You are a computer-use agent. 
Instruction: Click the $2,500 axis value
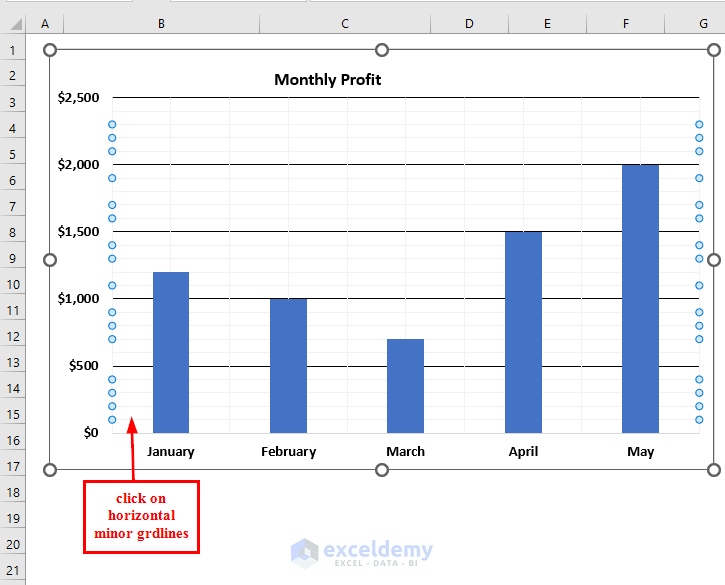[x=78, y=98]
